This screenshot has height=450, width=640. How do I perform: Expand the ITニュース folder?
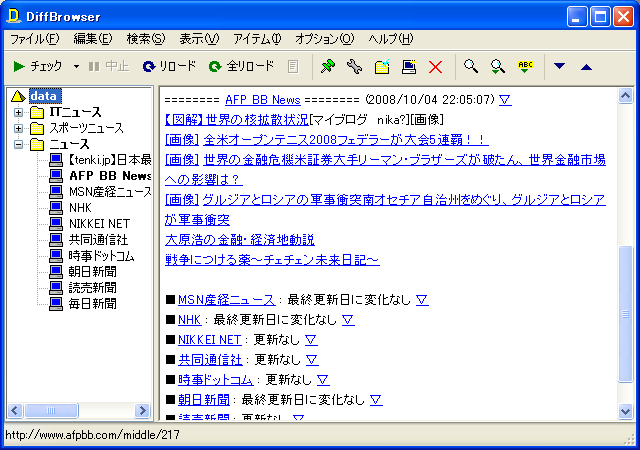(x=18, y=112)
